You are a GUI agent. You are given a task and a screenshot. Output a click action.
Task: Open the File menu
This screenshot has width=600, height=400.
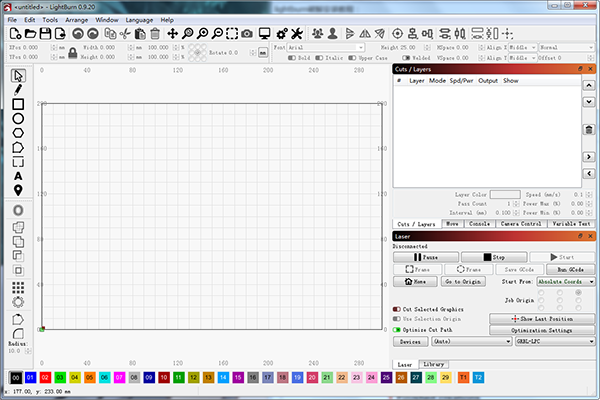coord(12,20)
